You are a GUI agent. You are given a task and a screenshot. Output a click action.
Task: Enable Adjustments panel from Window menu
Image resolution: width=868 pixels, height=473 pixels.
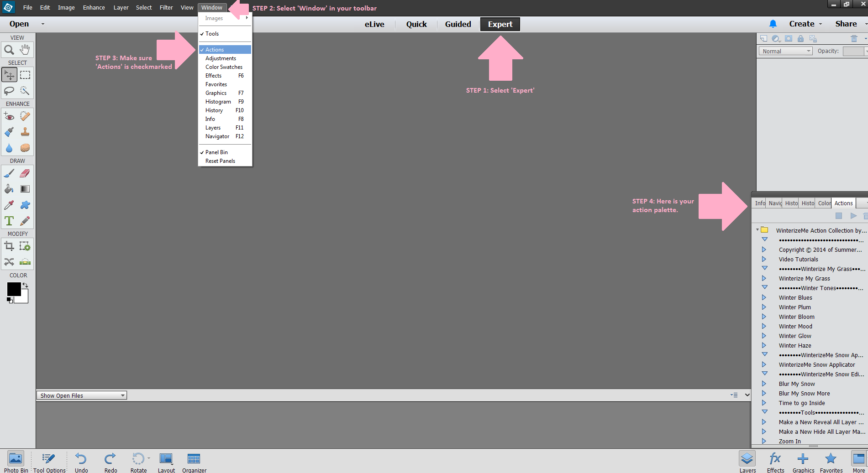click(225, 58)
